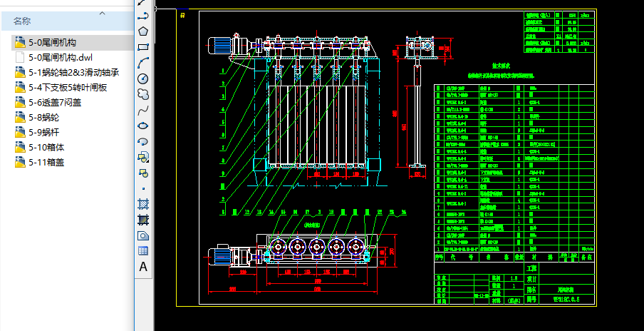Select the Polygon draw tool

[x=143, y=31]
